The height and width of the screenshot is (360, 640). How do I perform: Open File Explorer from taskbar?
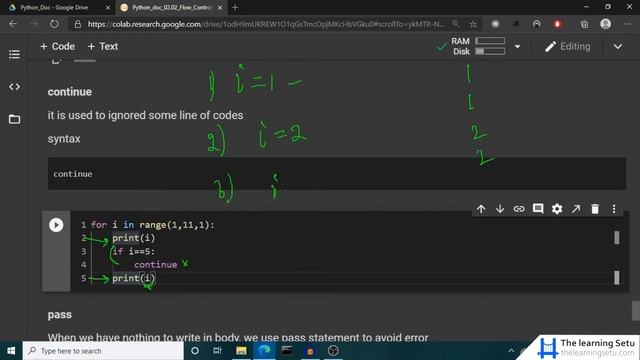click(x=241, y=351)
